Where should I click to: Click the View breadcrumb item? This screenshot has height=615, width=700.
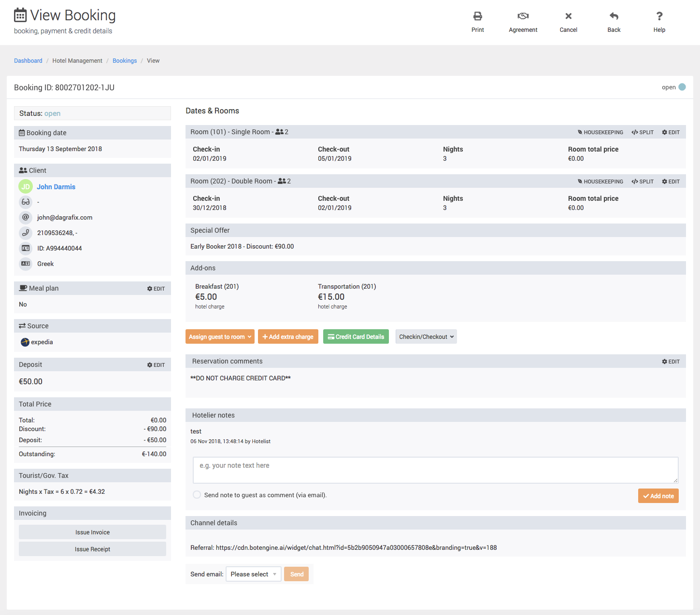tap(153, 61)
